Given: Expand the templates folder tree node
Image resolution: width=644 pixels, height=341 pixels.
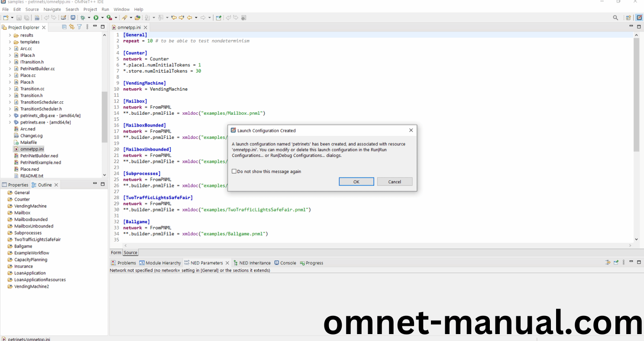Looking at the screenshot, I should click(x=10, y=42).
